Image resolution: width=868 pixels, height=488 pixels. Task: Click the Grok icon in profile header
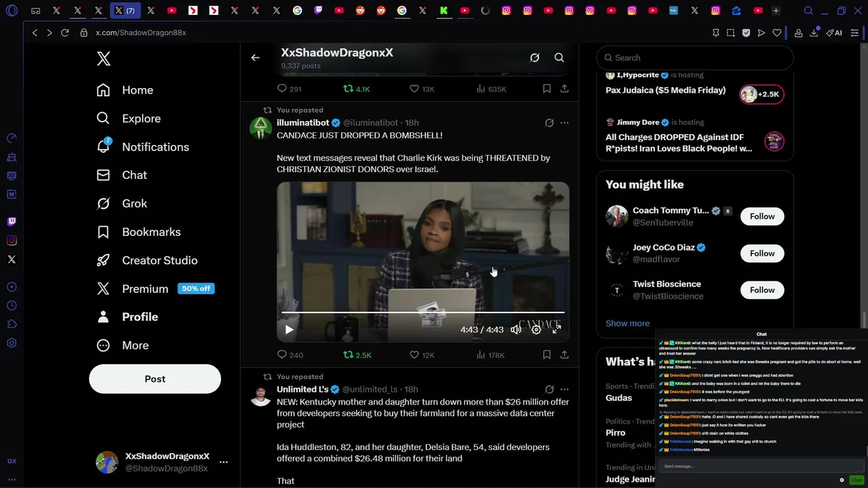click(534, 58)
